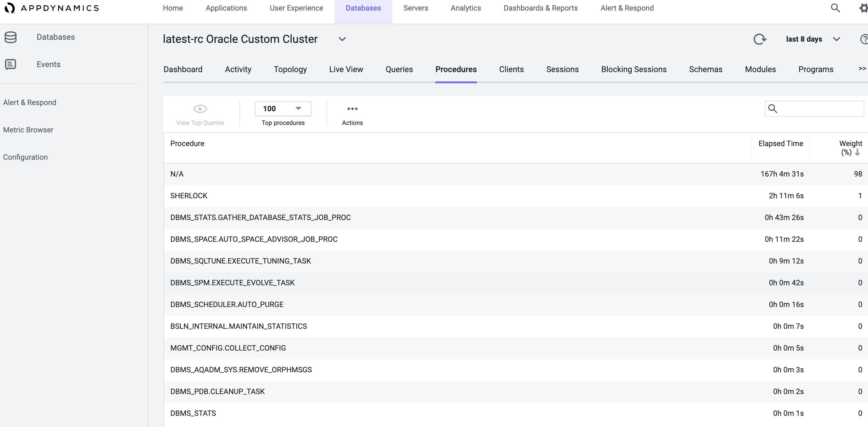868x427 pixels.
Task: Select DBMS_SPM.EXECUTE_EVOLVE_TASK row
Action: [515, 283]
